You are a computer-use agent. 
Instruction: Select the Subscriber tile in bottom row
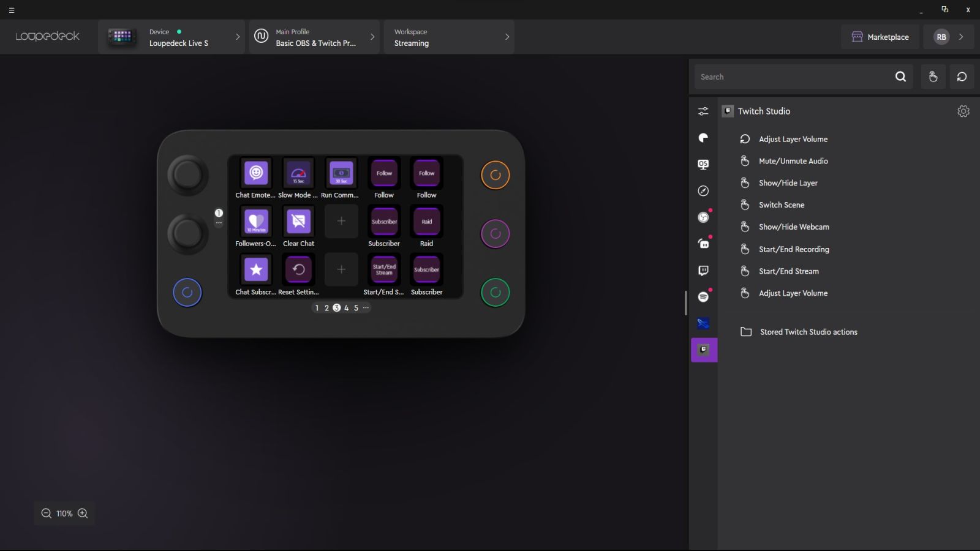click(x=427, y=270)
